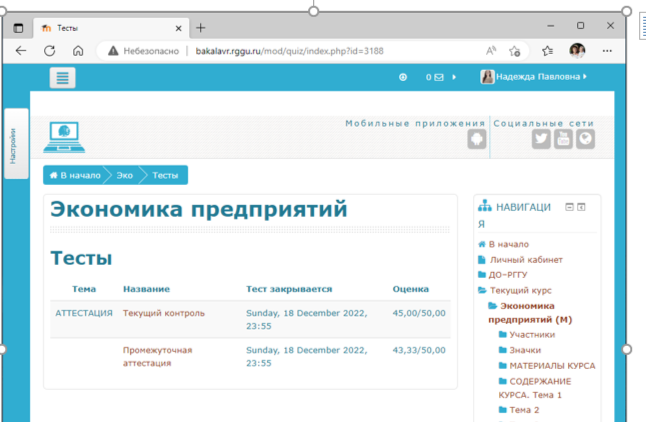The height and width of the screenshot is (422, 646).
Task: Select the Тесты browser tab
Action: pos(95,27)
